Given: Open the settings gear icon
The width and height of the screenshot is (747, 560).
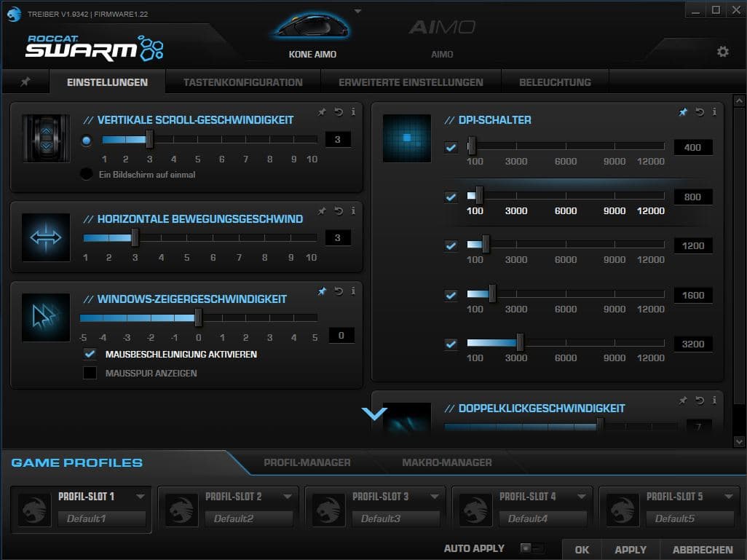Looking at the screenshot, I should 722,52.
